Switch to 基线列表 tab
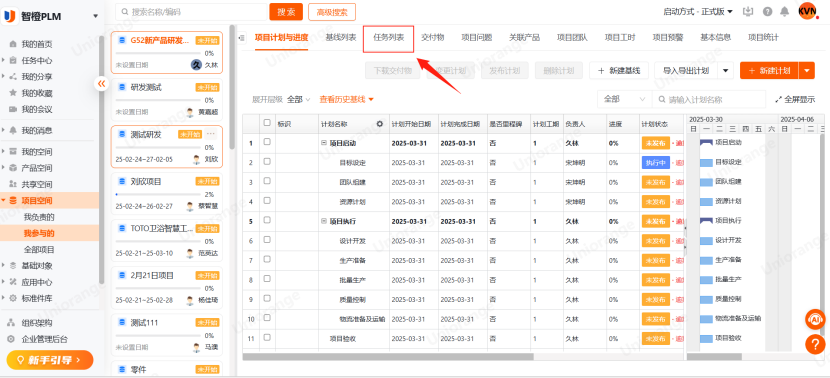Image resolution: width=830 pixels, height=378 pixels. pos(341,38)
